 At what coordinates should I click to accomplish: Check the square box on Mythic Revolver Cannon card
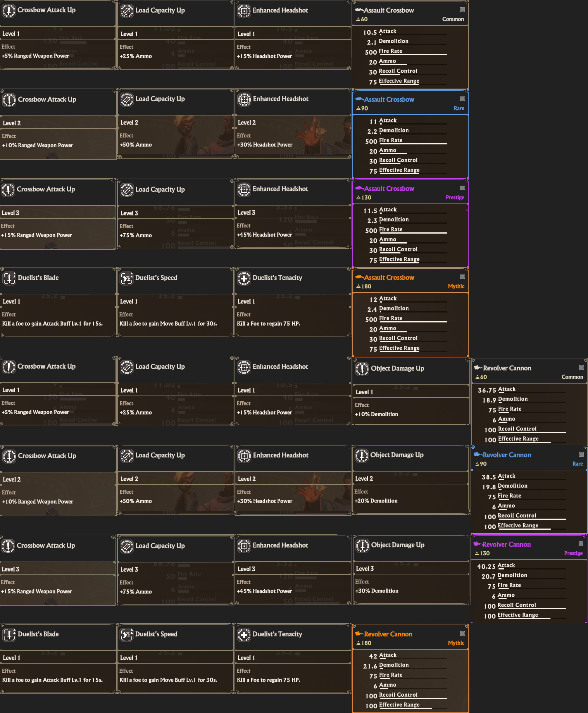click(462, 633)
